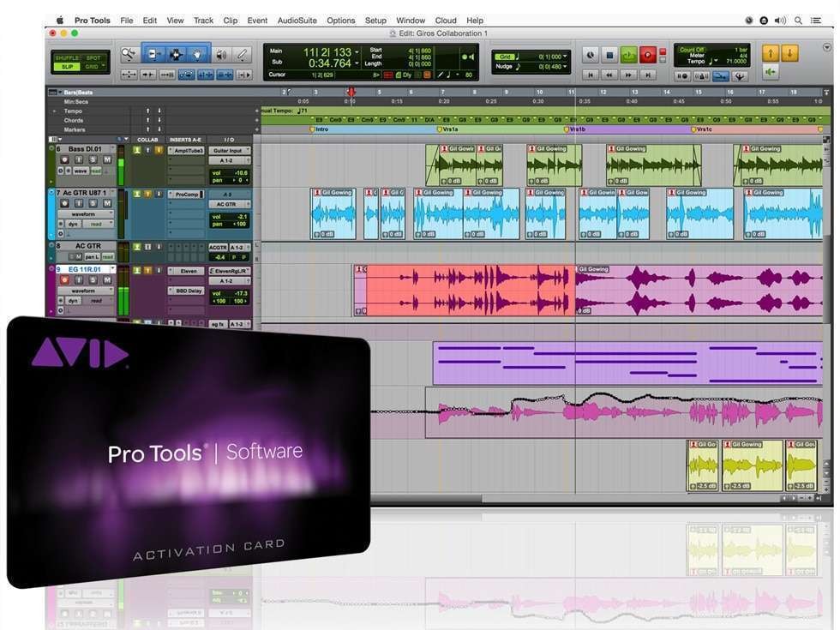Screen dimensions: 840x630
Task: Open the BBD Delay insert
Action: point(186,291)
